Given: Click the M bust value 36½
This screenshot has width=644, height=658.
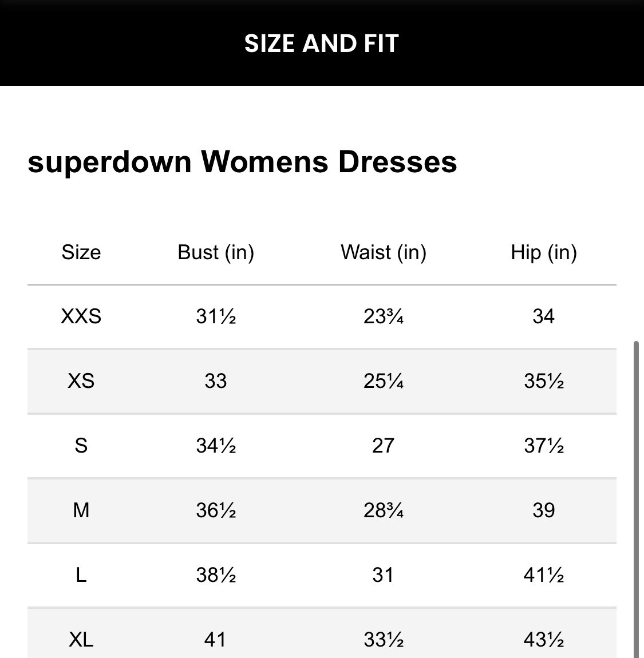Looking at the screenshot, I should click(216, 510).
